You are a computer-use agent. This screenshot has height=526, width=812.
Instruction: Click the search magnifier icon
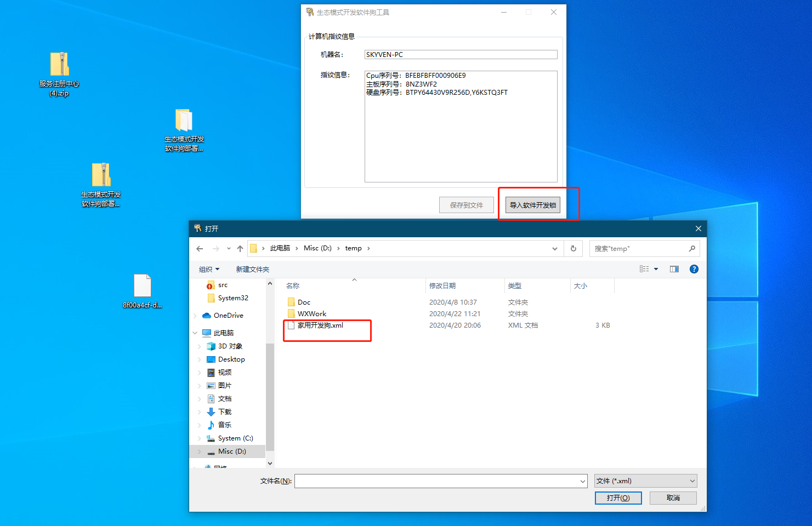pos(692,249)
